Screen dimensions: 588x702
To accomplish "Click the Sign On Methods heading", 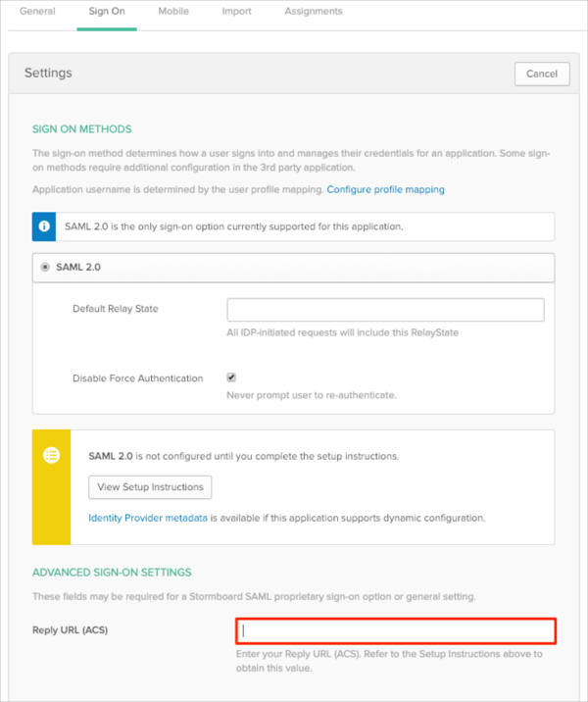I will coord(82,129).
